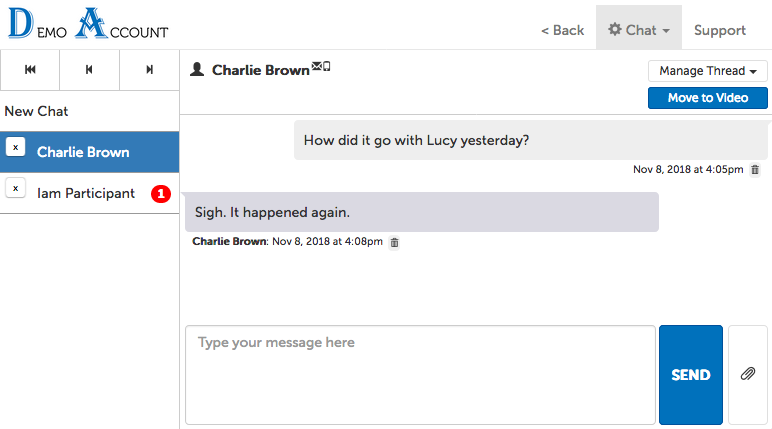The width and height of the screenshot is (772, 429).
Task: Go to the Support page
Action: pos(720,30)
